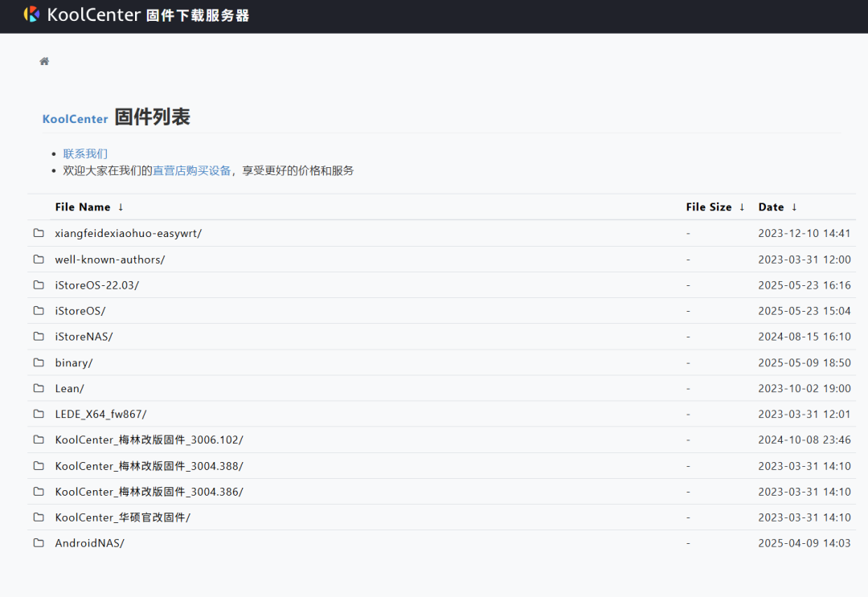The width and height of the screenshot is (868, 597).
Task: Click folder icon beside iStoreOS/ row
Action: click(39, 311)
